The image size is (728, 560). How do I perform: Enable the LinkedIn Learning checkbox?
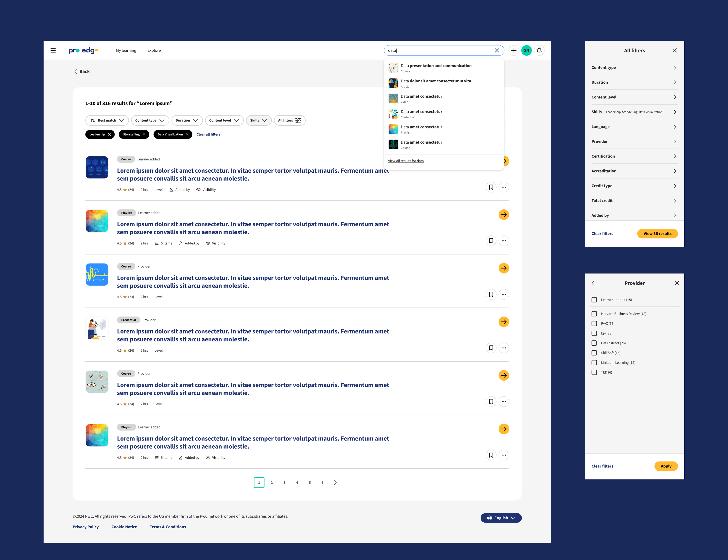(594, 363)
